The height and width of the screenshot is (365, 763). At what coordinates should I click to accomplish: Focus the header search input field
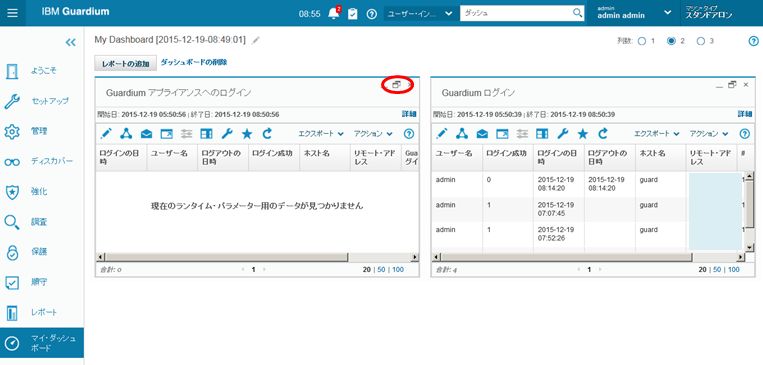coord(516,13)
